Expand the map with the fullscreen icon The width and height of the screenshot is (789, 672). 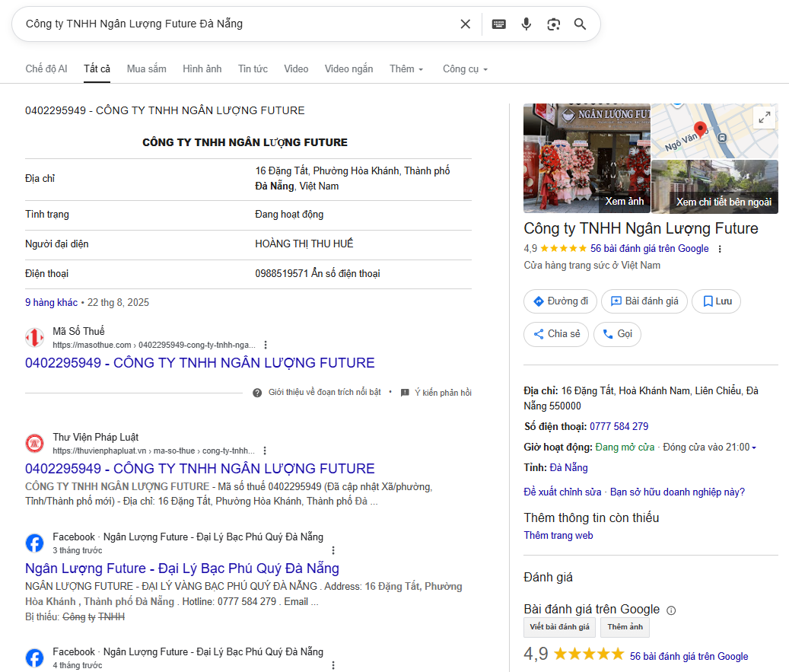tap(763, 117)
